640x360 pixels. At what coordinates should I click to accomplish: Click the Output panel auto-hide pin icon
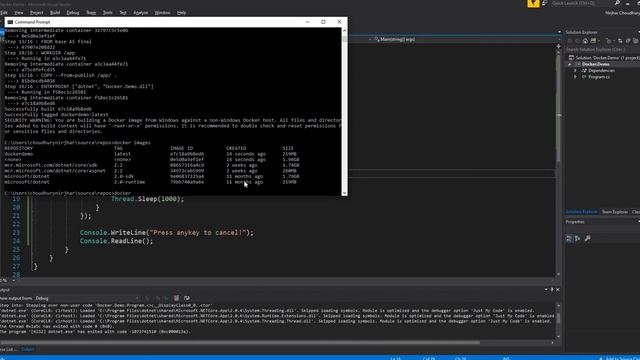coord(552,289)
